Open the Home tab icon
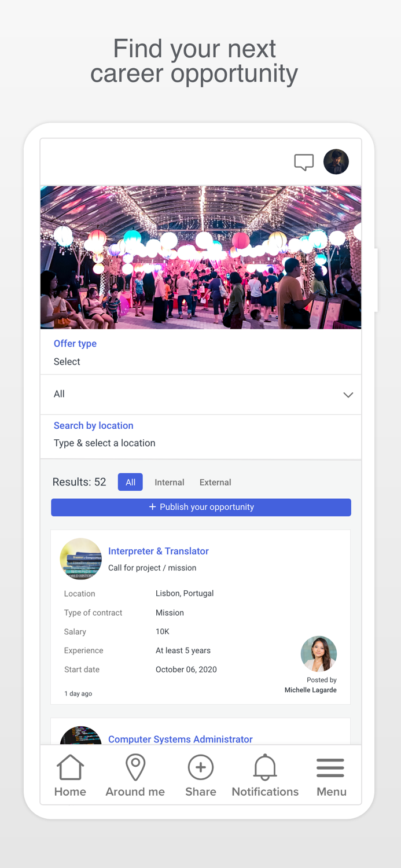The width and height of the screenshot is (401, 868). point(69,766)
